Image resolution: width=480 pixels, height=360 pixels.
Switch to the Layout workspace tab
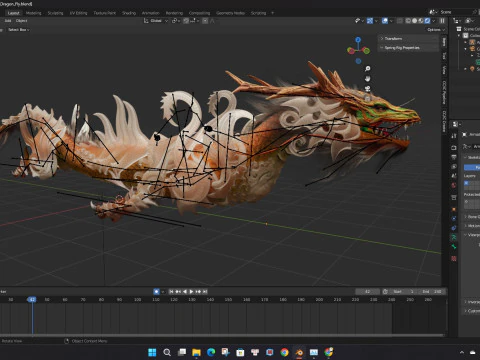click(x=13, y=13)
